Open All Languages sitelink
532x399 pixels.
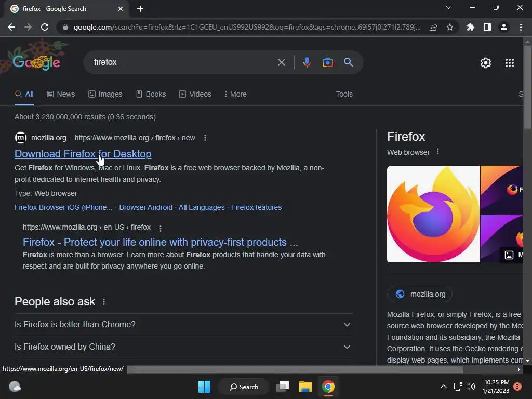[x=202, y=207]
